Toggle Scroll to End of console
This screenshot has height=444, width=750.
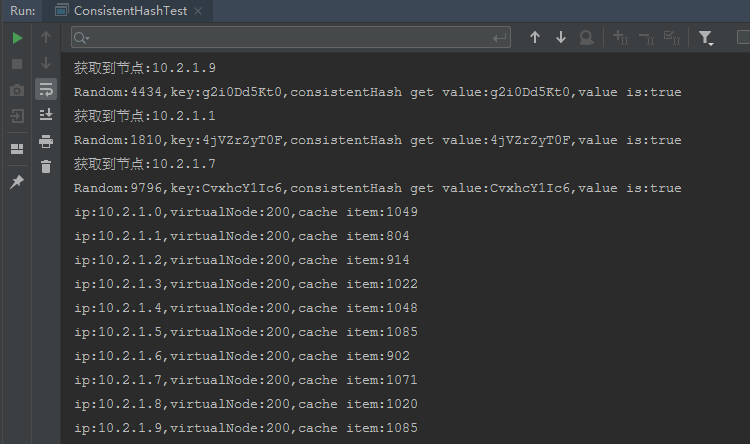point(46,116)
